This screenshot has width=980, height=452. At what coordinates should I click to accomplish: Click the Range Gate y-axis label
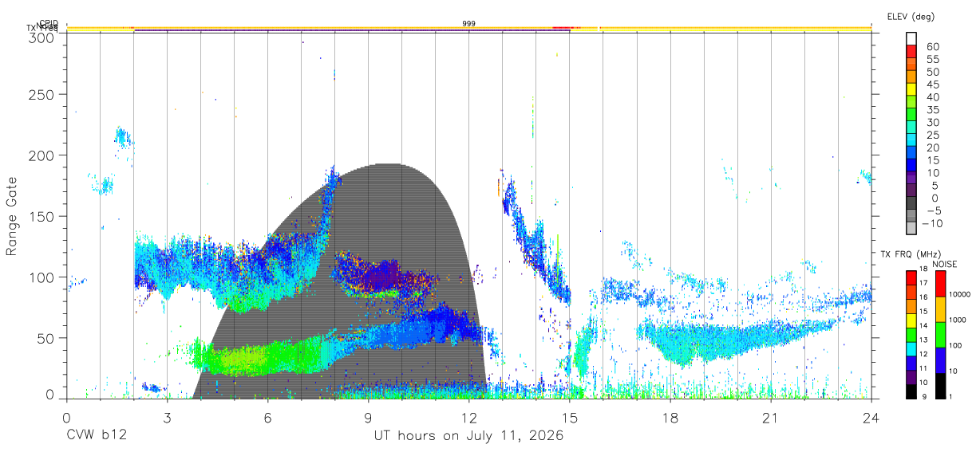click(12, 217)
